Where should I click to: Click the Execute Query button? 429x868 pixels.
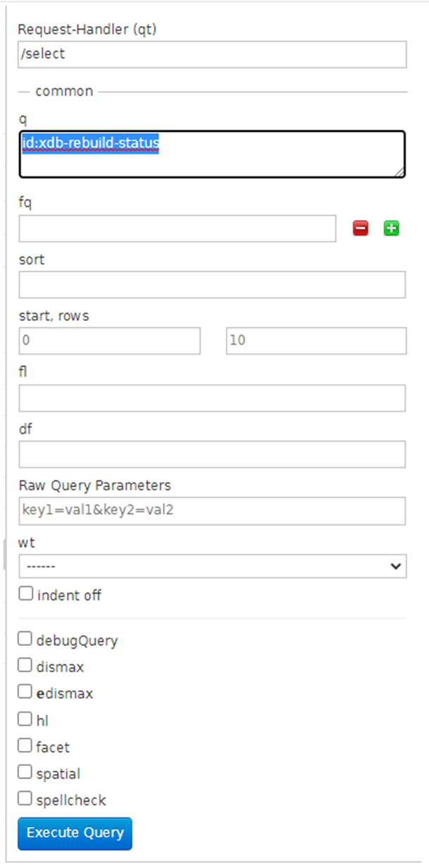tap(75, 833)
